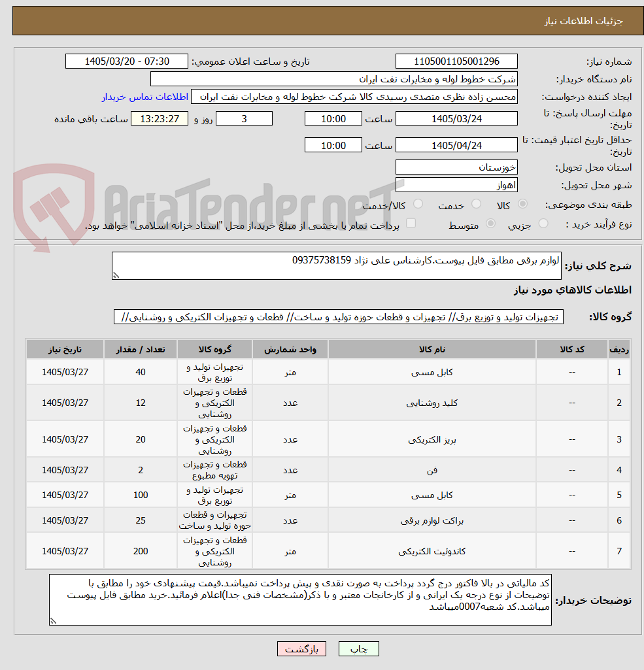Image resolution: width=644 pixels, height=670 pixels.
Task: Click پریز الکتریکی item name in row 3
Action: point(432,440)
